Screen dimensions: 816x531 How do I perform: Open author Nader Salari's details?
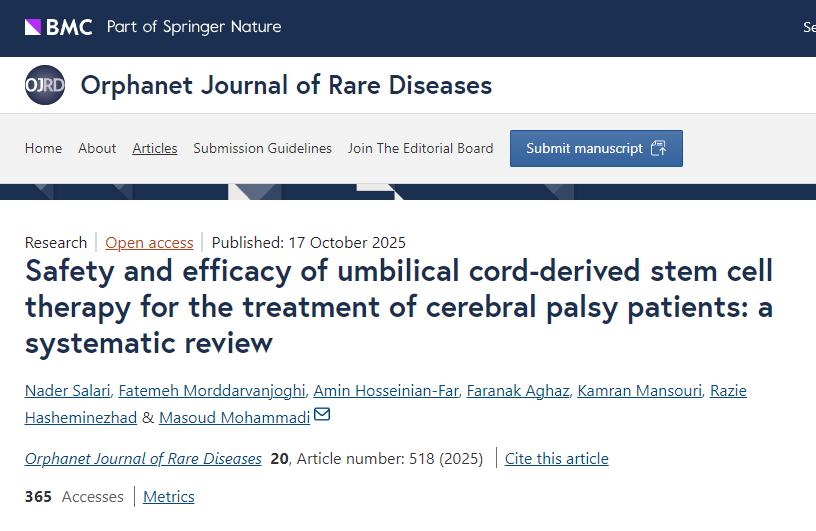tap(69, 390)
